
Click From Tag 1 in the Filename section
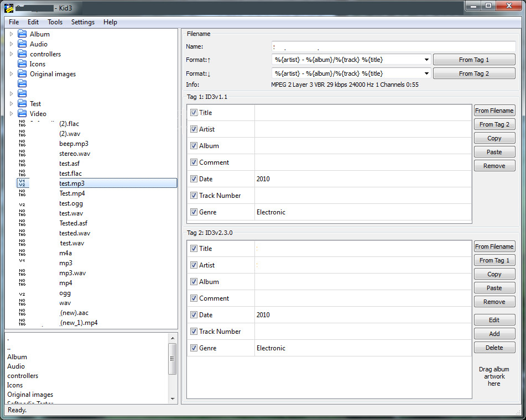474,60
